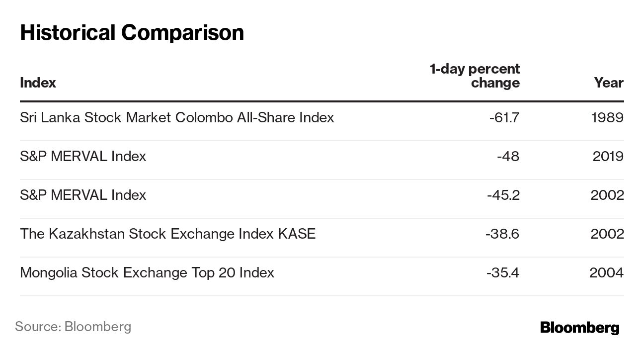The image size is (644, 355).
Task: Click the -35.4 percent change value
Action: 502,272
